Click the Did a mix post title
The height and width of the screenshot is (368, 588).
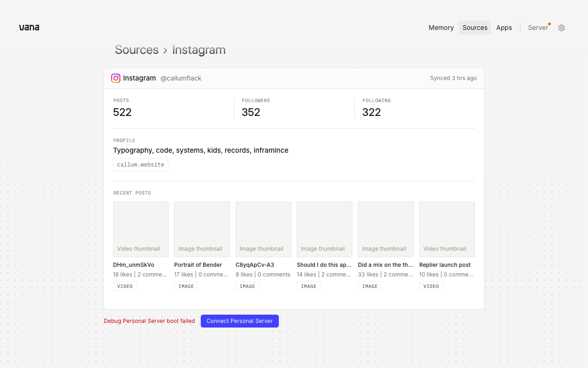pyautogui.click(x=385, y=265)
